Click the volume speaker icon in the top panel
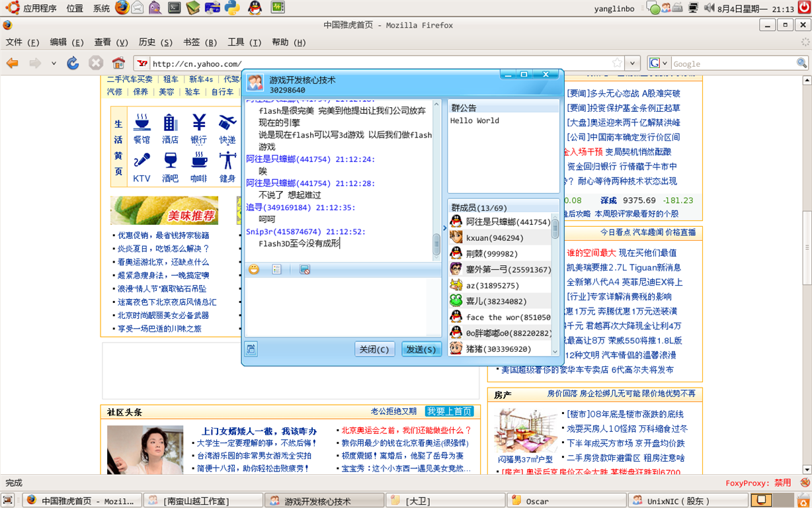The height and width of the screenshot is (508, 812). point(710,8)
